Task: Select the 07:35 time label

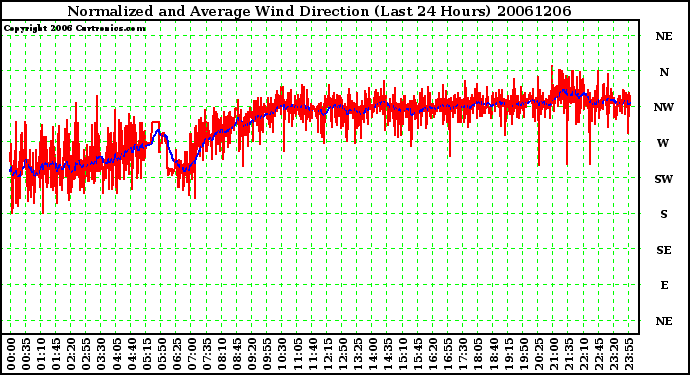Action: 207,354
